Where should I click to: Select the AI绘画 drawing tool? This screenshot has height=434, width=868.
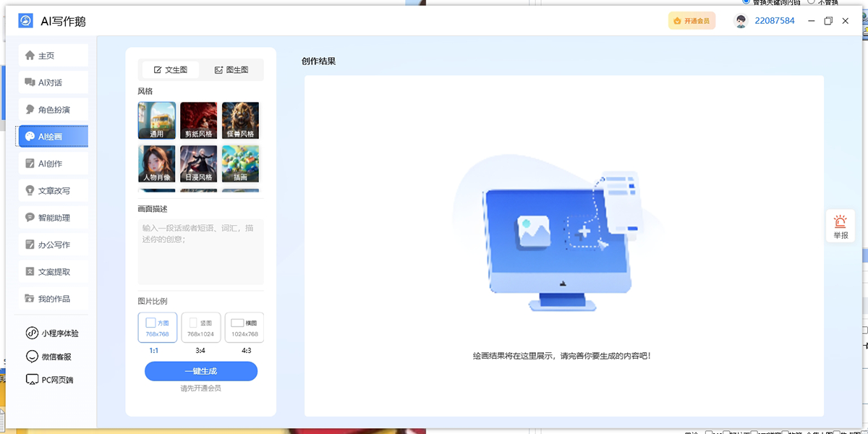(53, 136)
